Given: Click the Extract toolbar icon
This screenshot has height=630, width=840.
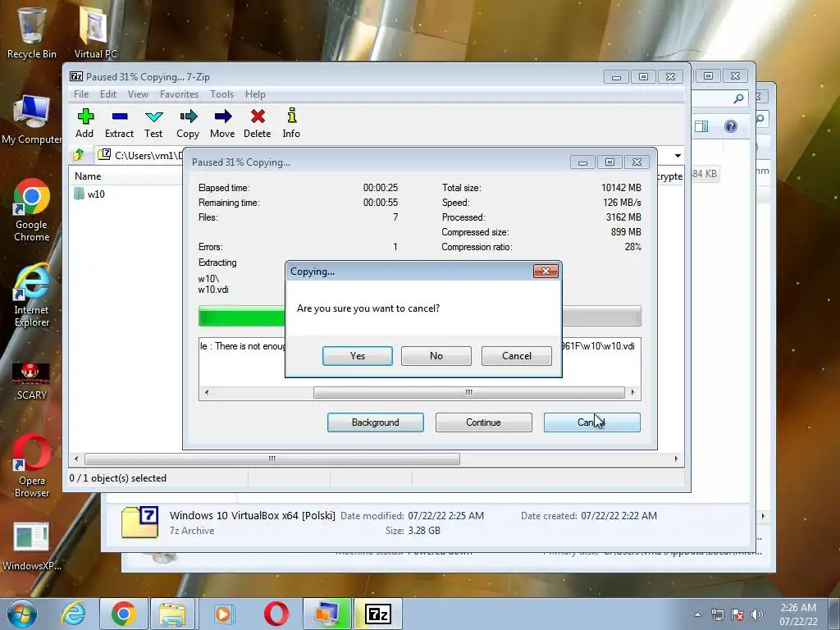Looking at the screenshot, I should point(119,123).
